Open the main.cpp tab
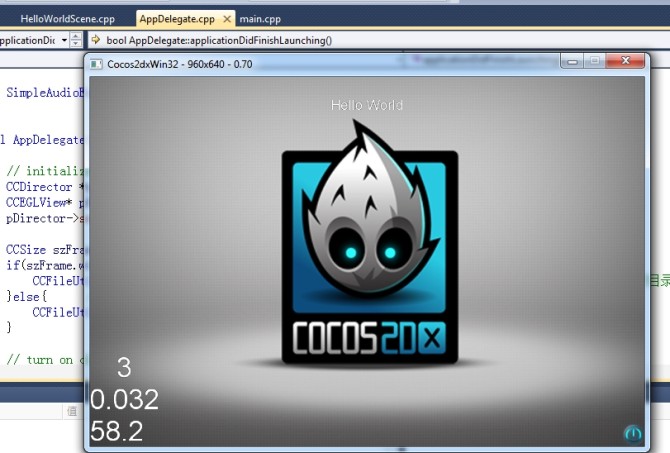The image size is (670, 453). pos(260,19)
